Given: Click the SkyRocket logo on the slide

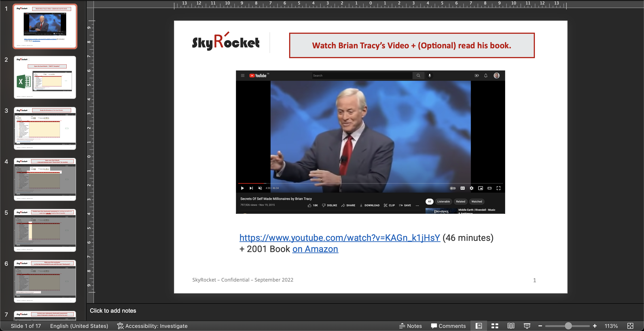Looking at the screenshot, I should [226, 41].
